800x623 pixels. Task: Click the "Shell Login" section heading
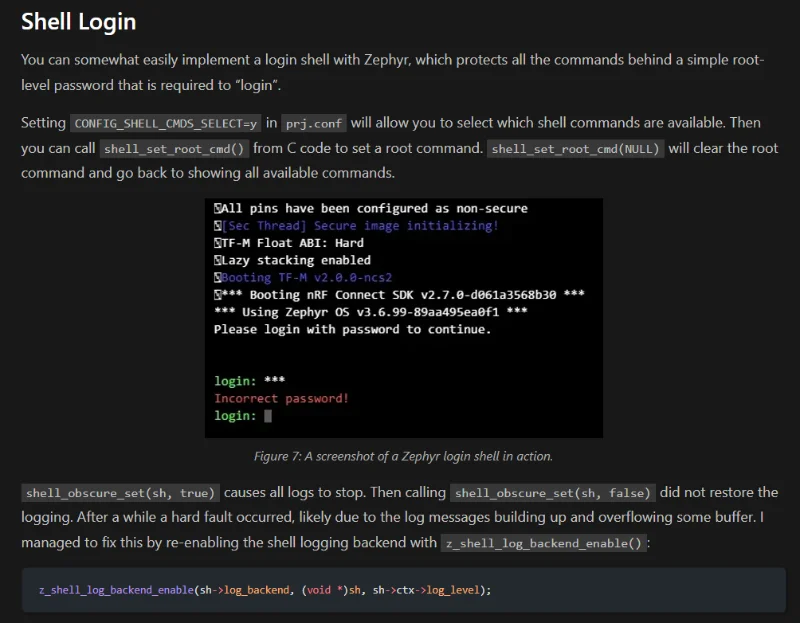tap(78, 21)
